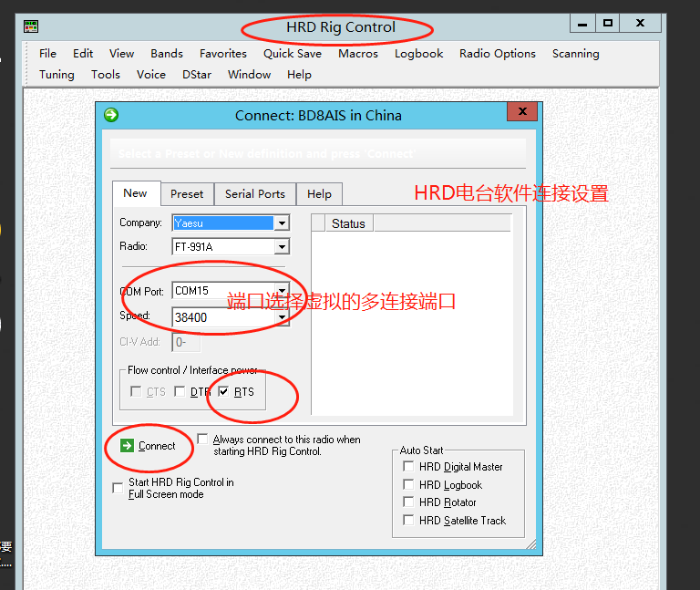Enable HRD Logbook auto start
700x590 pixels.
click(408, 484)
